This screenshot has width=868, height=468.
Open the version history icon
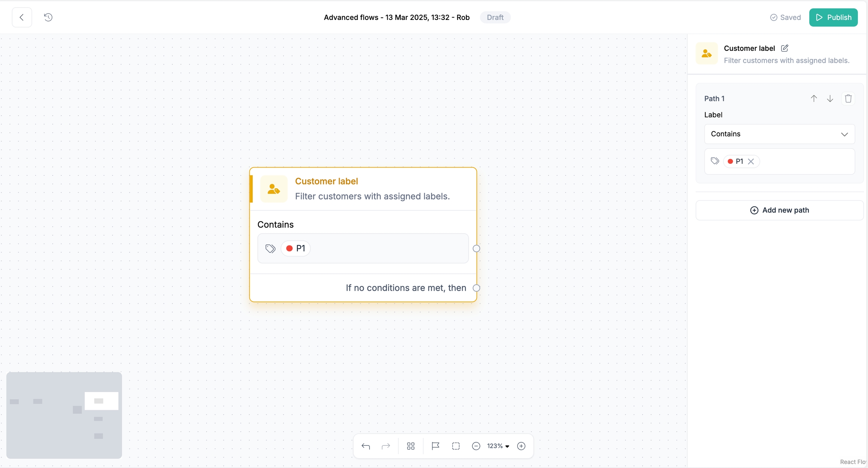pos(48,17)
